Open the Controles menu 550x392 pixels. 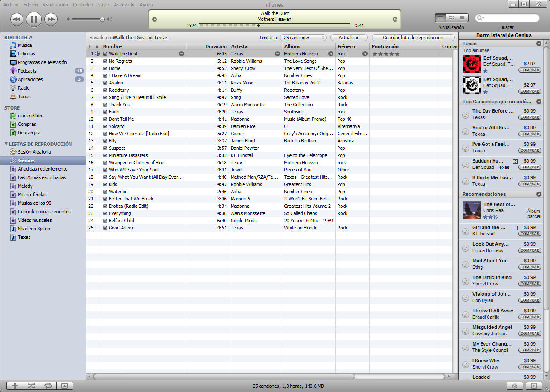pyautogui.click(x=83, y=5)
